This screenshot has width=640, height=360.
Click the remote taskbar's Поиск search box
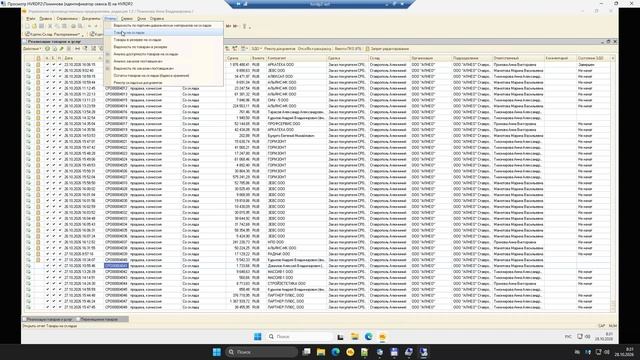tap(299, 336)
